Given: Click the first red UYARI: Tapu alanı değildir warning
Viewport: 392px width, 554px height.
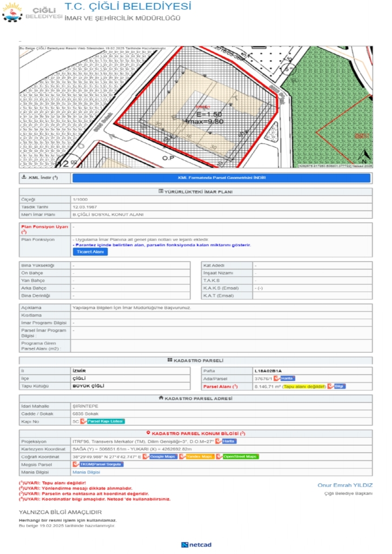Looking at the screenshot, I should [x=52, y=483].
